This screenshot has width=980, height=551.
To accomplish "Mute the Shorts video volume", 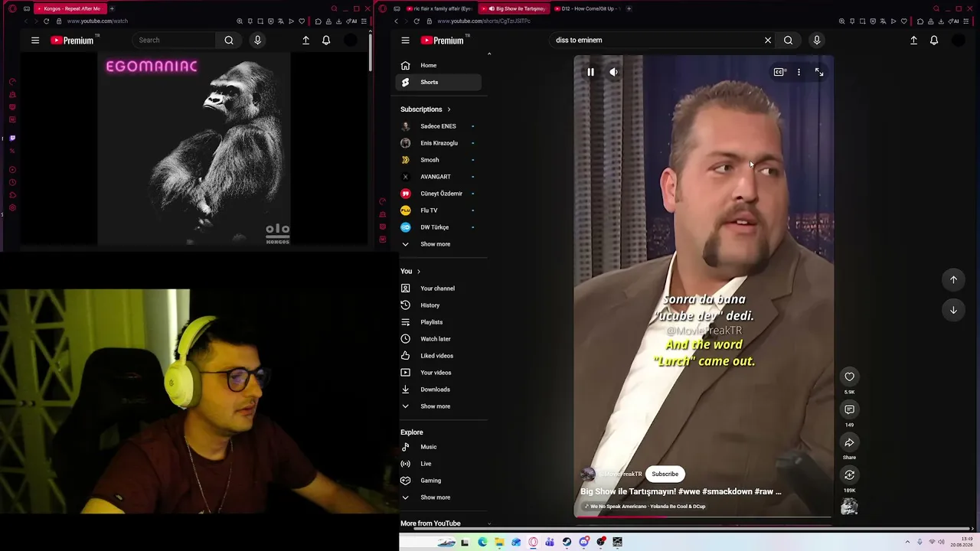I will tap(613, 72).
